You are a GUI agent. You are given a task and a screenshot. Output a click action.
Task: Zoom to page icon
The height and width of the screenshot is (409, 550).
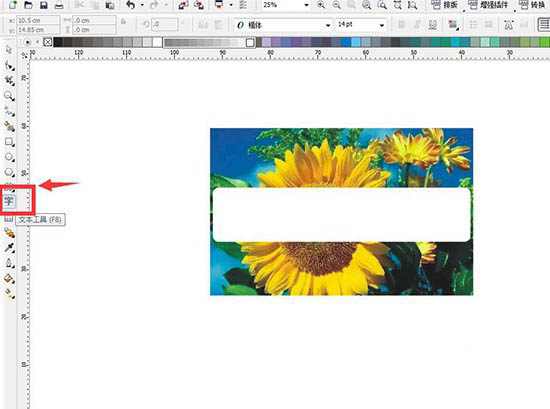click(382, 5)
